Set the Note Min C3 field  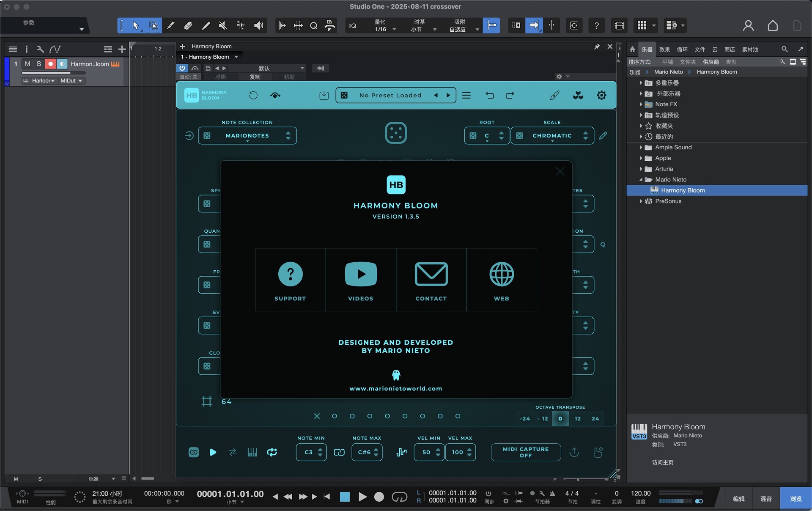click(x=311, y=452)
